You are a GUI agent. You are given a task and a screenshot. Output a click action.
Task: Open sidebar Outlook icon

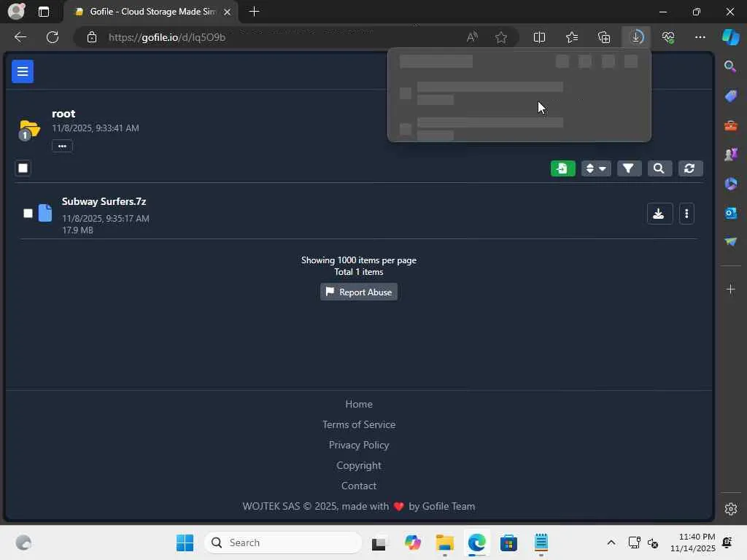tap(730, 213)
